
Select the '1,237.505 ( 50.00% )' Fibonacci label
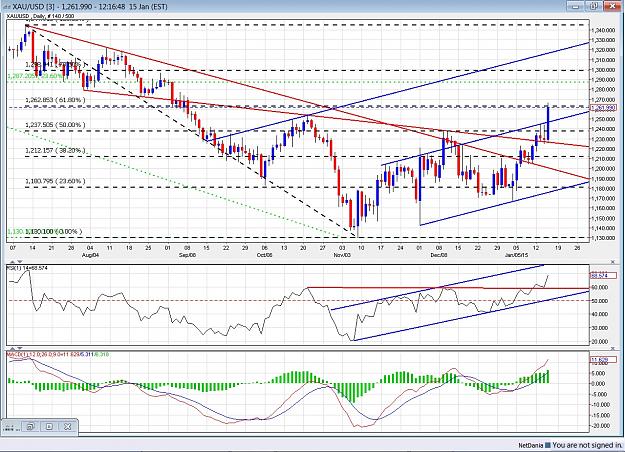click(x=55, y=125)
